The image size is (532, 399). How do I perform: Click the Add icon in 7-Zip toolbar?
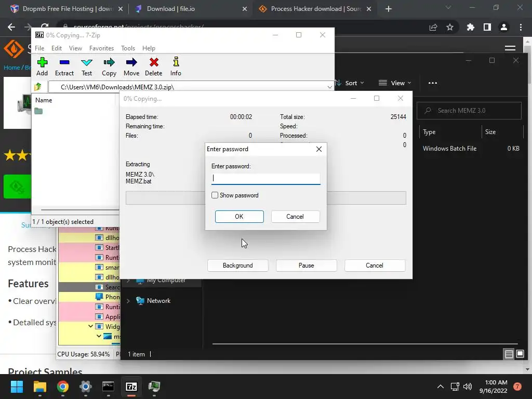(42, 62)
